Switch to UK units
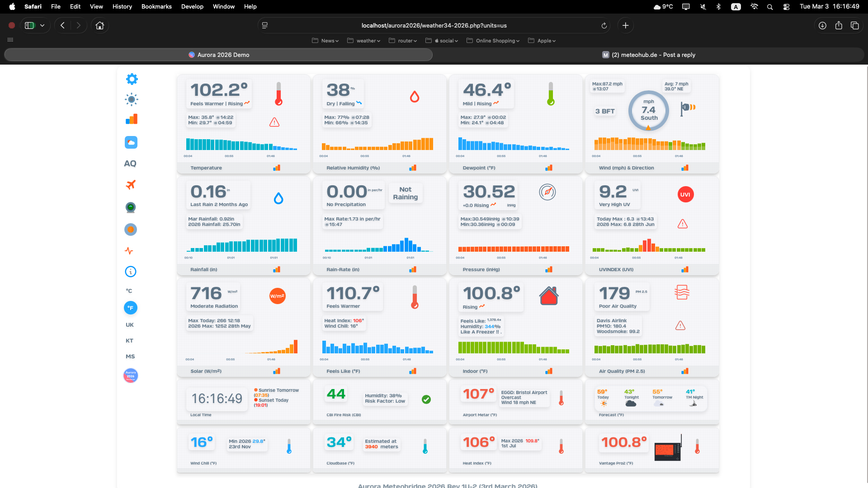 (130, 325)
